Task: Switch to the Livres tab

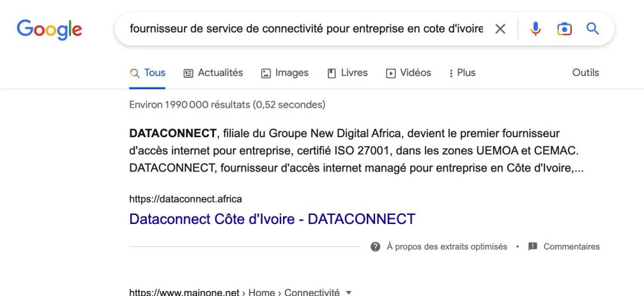Action: (348, 73)
